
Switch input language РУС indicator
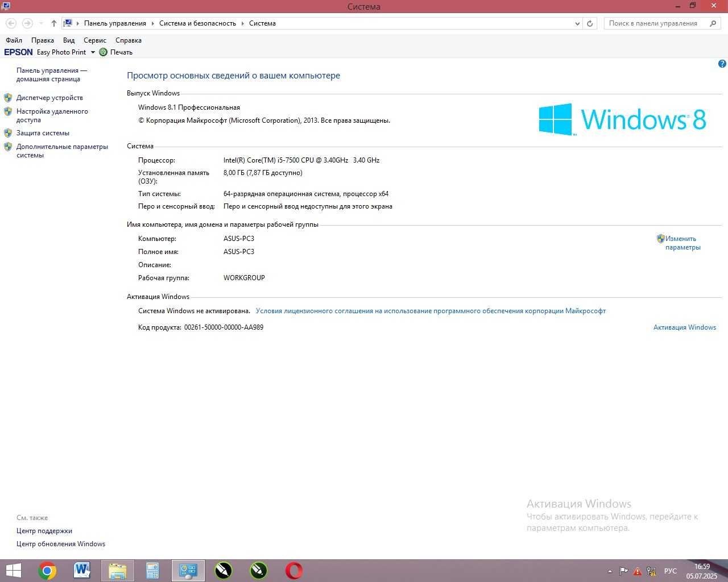671,571
